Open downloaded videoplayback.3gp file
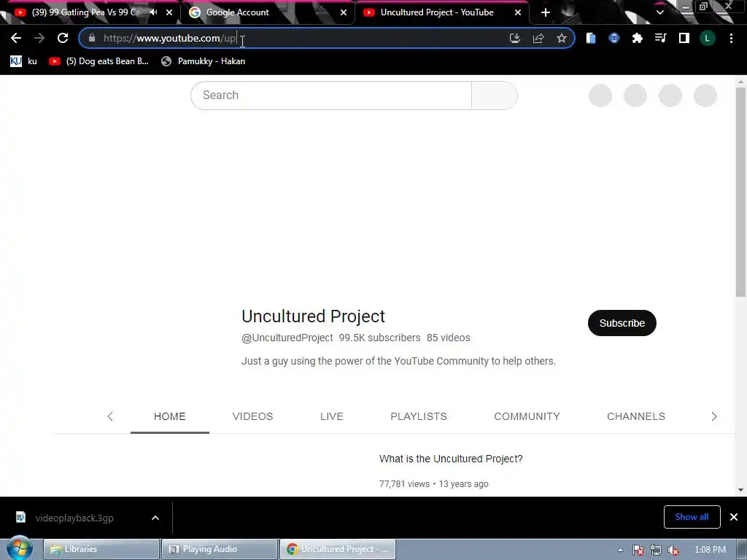The width and height of the screenshot is (747, 560). (x=74, y=518)
